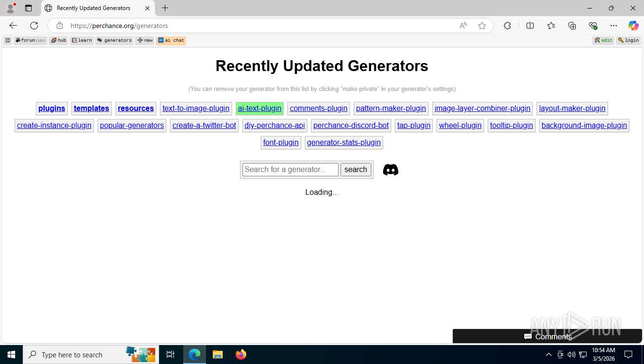Open the plugins link
644x364 pixels.
[x=52, y=109]
